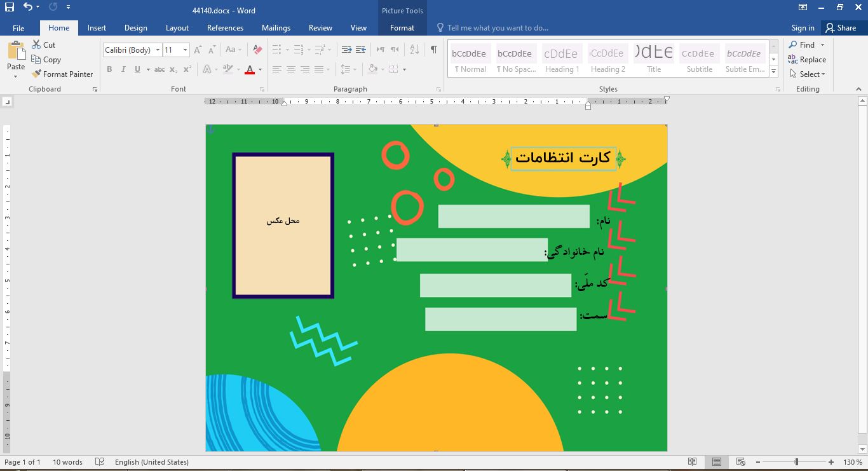Toggle subscript formatting
The width and height of the screenshot is (868, 471).
(x=173, y=69)
